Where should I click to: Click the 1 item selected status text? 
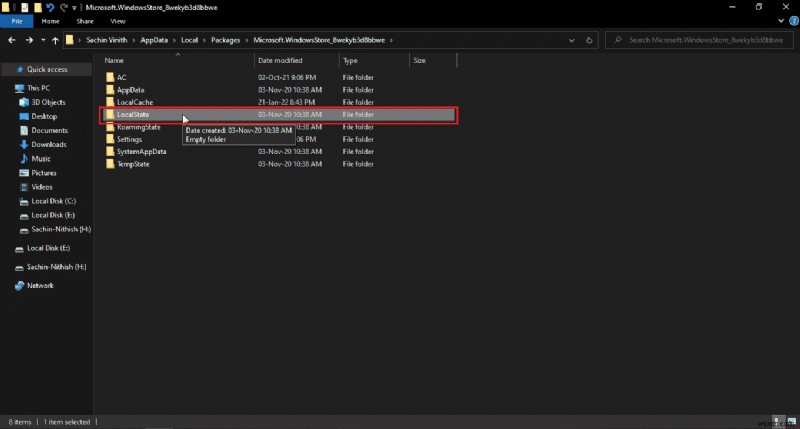coord(66,422)
